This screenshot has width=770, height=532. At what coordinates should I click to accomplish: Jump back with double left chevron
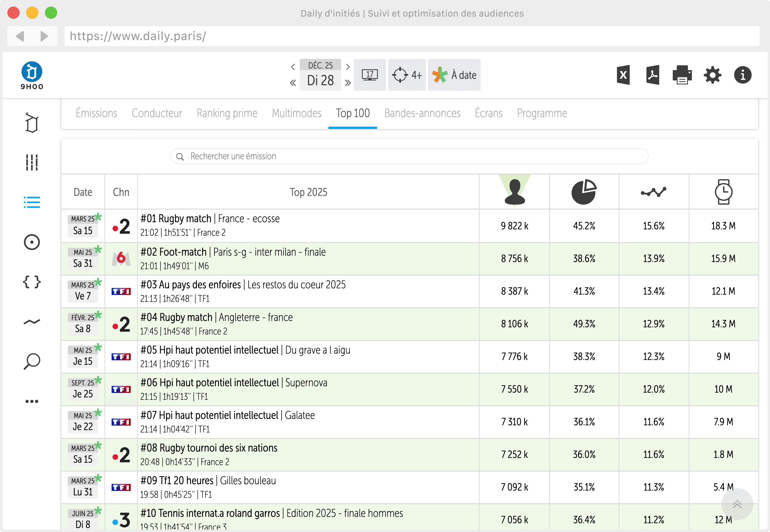tap(293, 83)
